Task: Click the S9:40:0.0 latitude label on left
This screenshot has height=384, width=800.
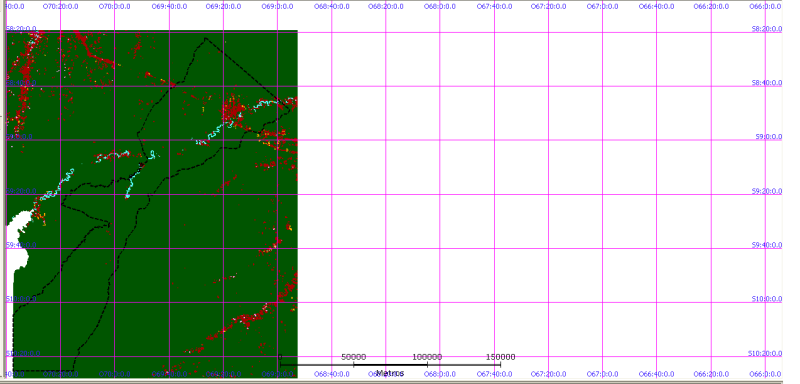Action: (20, 245)
